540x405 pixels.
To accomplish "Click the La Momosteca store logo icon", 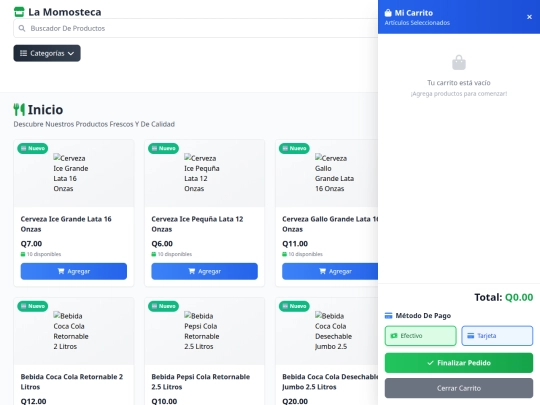I will [19, 12].
